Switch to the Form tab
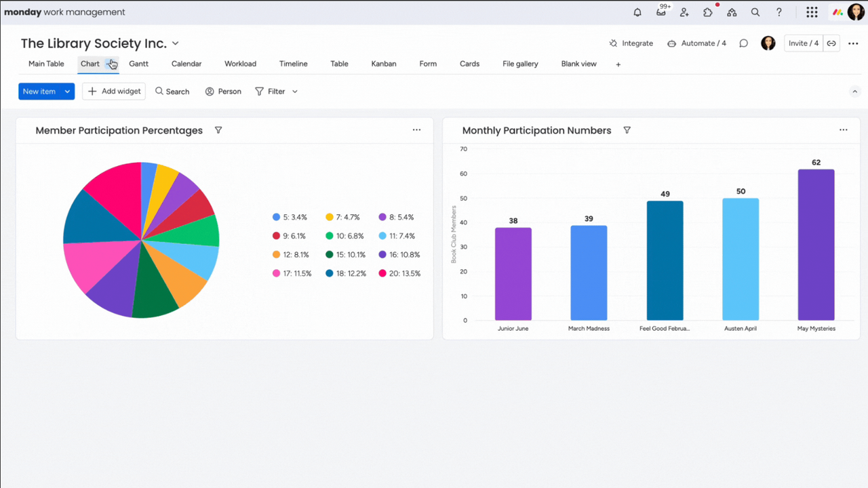Screen dimensions: 868x488 pyautogui.click(x=428, y=64)
